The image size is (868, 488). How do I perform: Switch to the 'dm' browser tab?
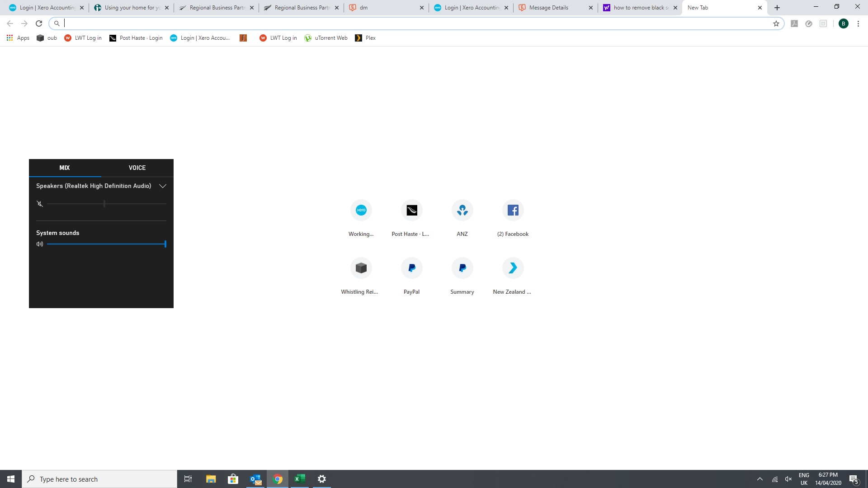(x=387, y=8)
